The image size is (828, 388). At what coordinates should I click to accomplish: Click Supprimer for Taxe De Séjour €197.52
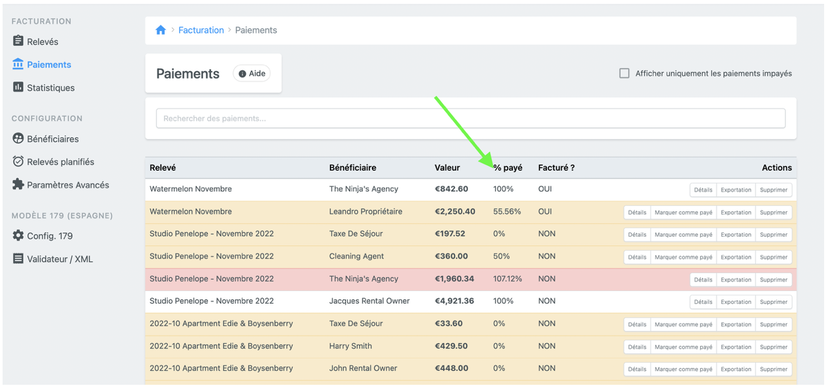coord(774,235)
